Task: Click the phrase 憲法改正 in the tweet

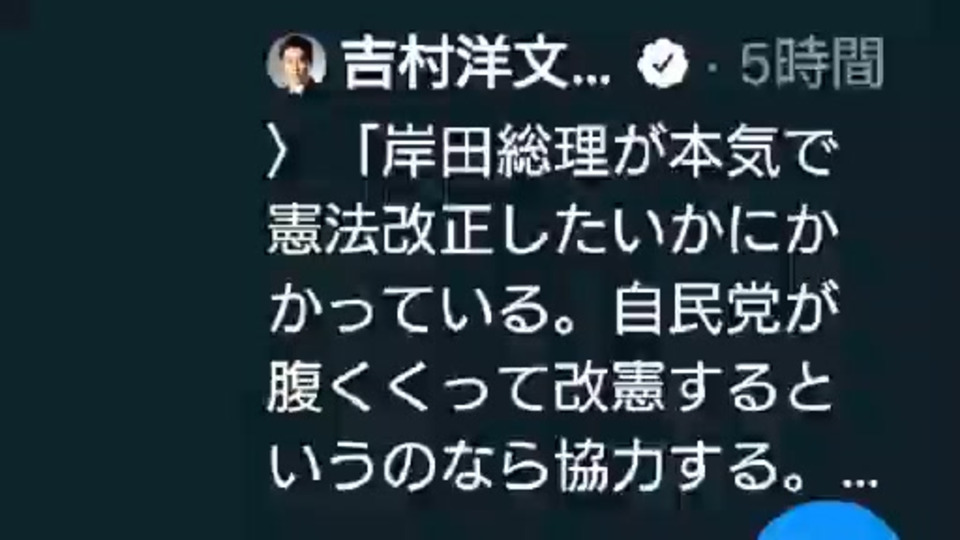Action: tap(381, 233)
